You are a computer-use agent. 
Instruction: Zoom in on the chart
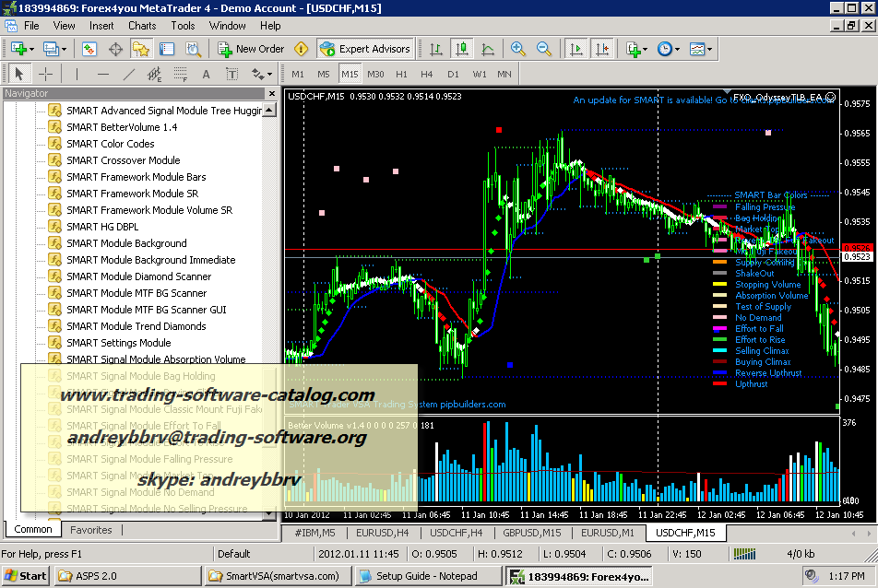(518, 49)
